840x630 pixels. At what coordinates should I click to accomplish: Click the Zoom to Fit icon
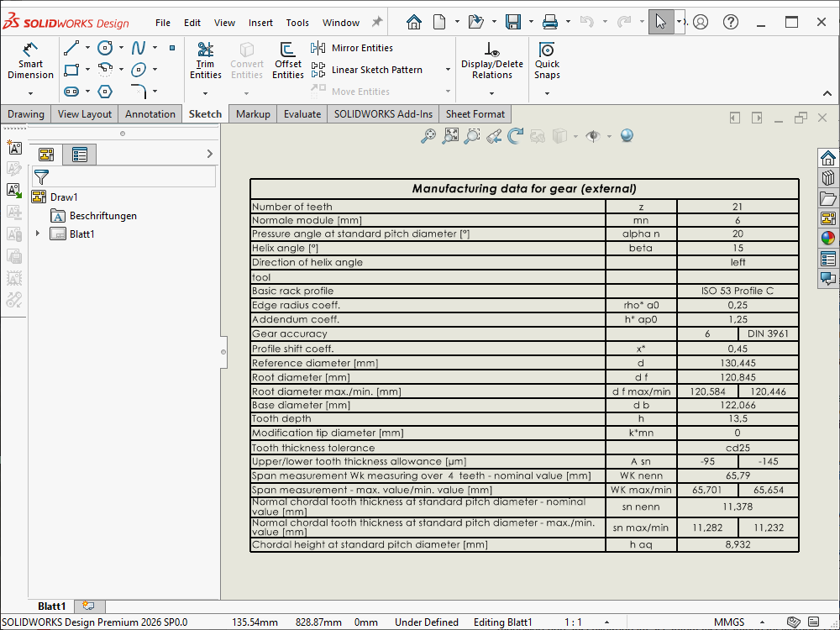pos(450,135)
